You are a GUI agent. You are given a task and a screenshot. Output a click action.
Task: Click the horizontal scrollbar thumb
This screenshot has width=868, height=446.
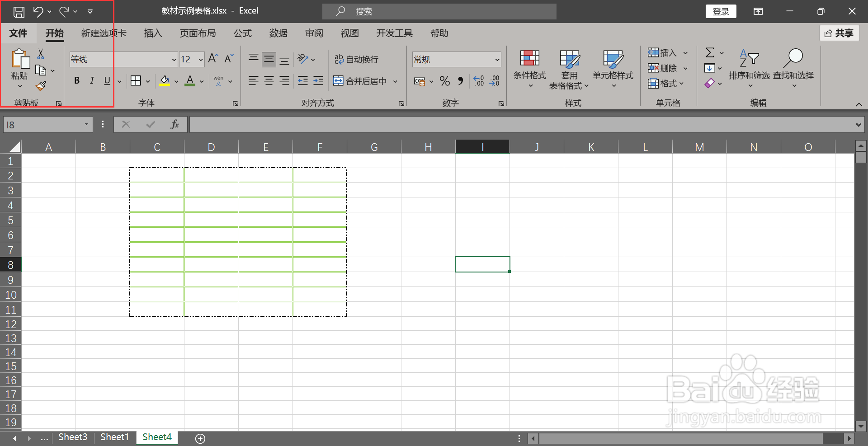click(681, 438)
